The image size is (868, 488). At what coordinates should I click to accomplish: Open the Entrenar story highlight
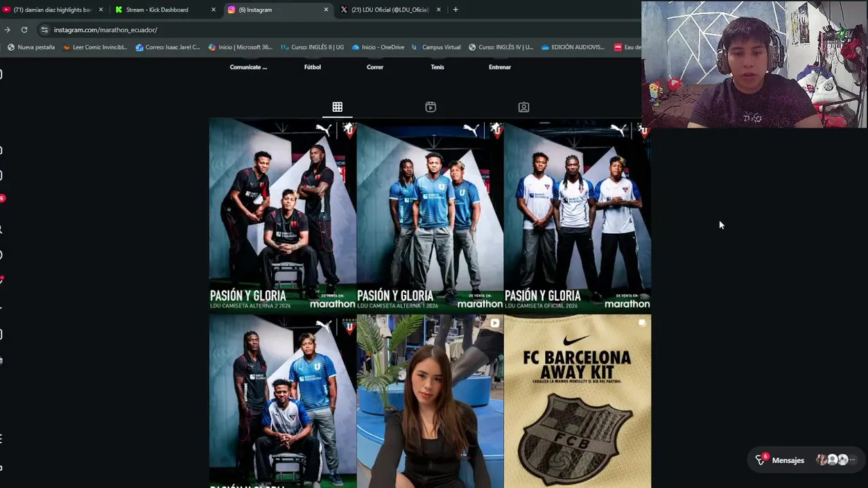click(500, 67)
